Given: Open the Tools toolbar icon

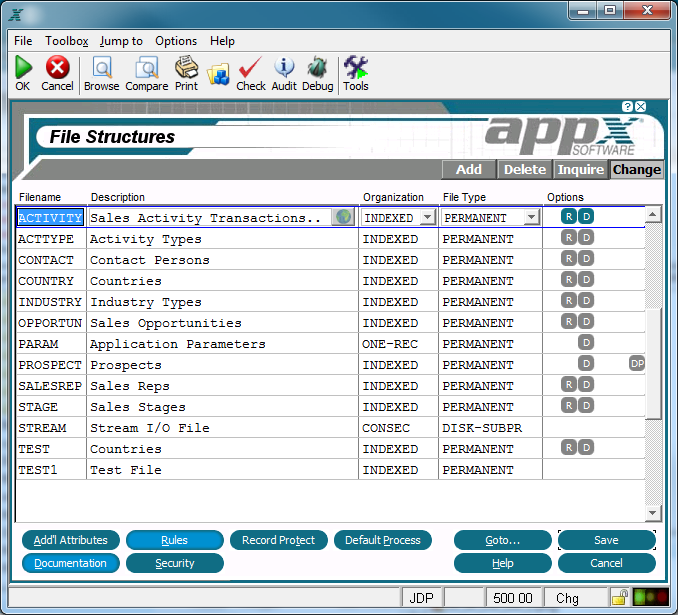Looking at the screenshot, I should (356, 67).
